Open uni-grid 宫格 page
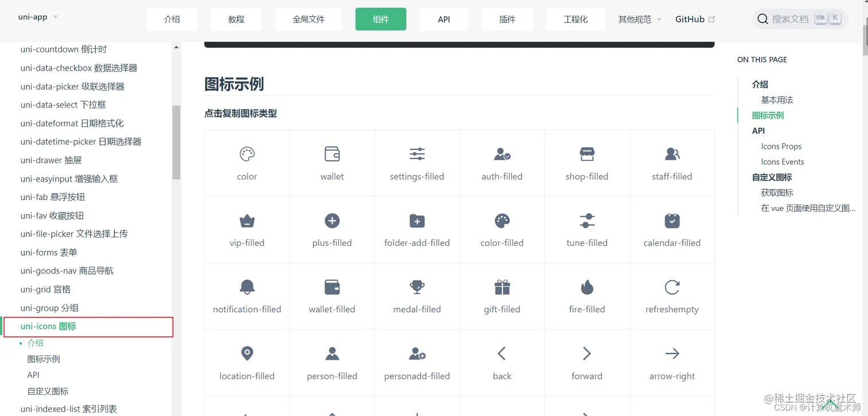Screen dimensions: 868x416 (x=45, y=289)
